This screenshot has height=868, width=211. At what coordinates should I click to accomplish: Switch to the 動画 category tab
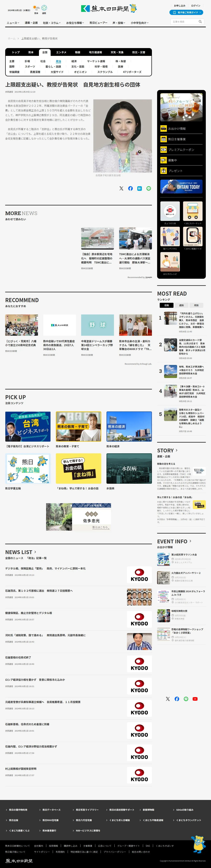pyautogui.click(x=78, y=52)
